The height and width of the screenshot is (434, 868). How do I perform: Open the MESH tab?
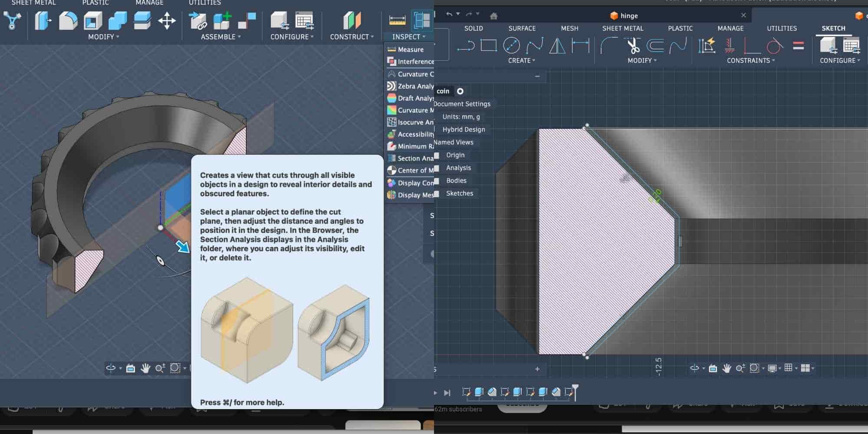click(x=569, y=28)
